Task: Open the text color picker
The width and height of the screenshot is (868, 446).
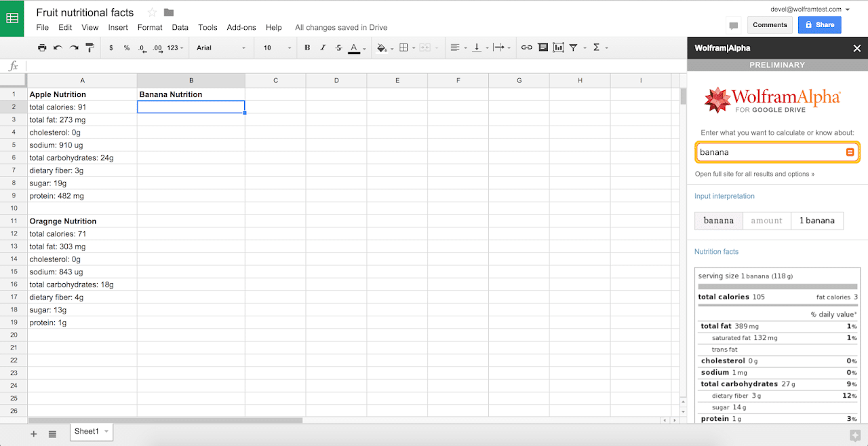Action: (x=353, y=48)
